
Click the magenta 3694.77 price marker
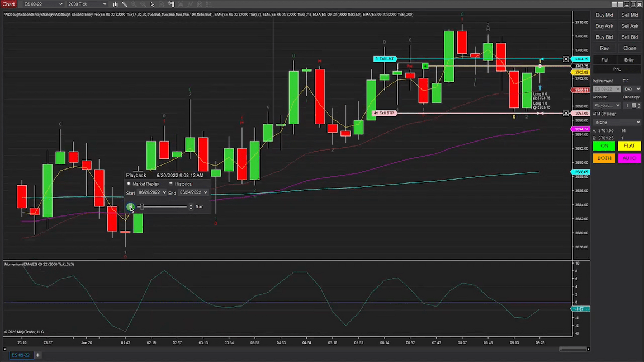coord(581,129)
